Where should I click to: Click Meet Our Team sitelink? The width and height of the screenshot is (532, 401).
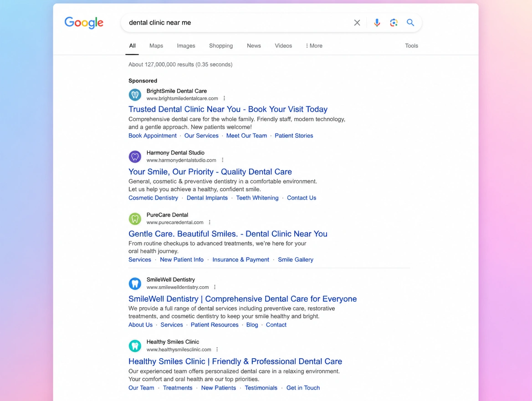pyautogui.click(x=247, y=136)
